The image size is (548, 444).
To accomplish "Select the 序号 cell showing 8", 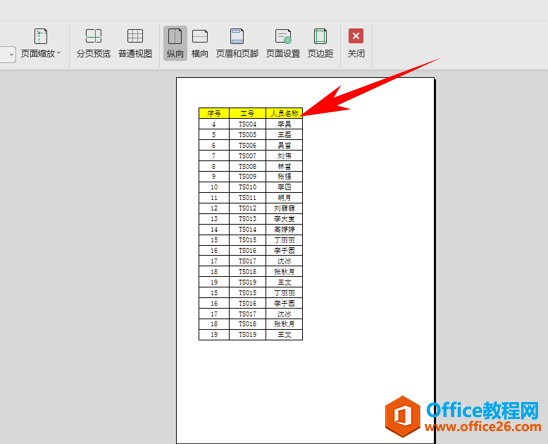I will 214,166.
